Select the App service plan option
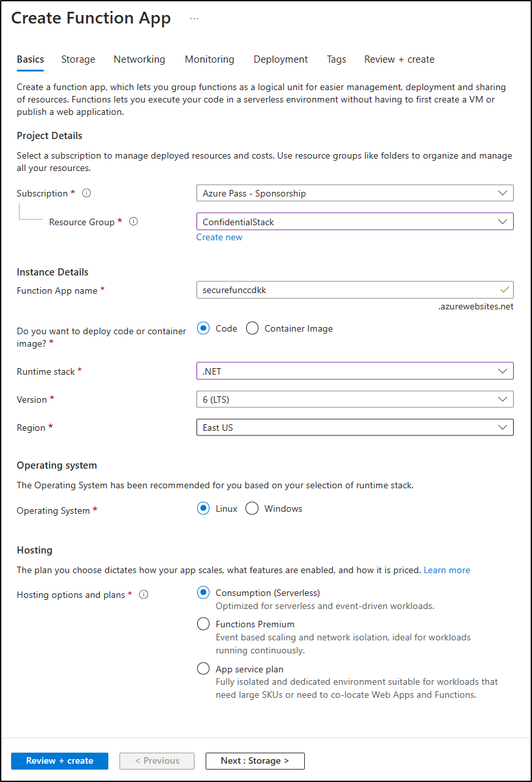Viewport: 532px width, 782px height. click(x=203, y=668)
